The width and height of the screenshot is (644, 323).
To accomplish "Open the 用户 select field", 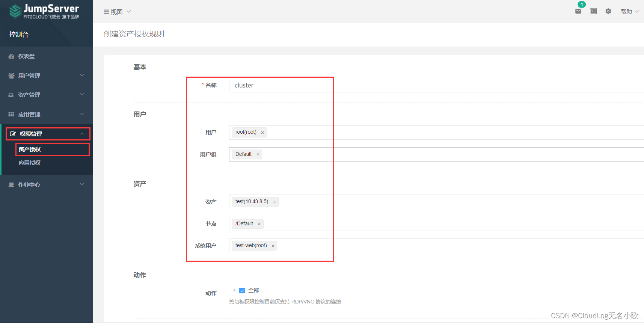I will click(x=436, y=133).
